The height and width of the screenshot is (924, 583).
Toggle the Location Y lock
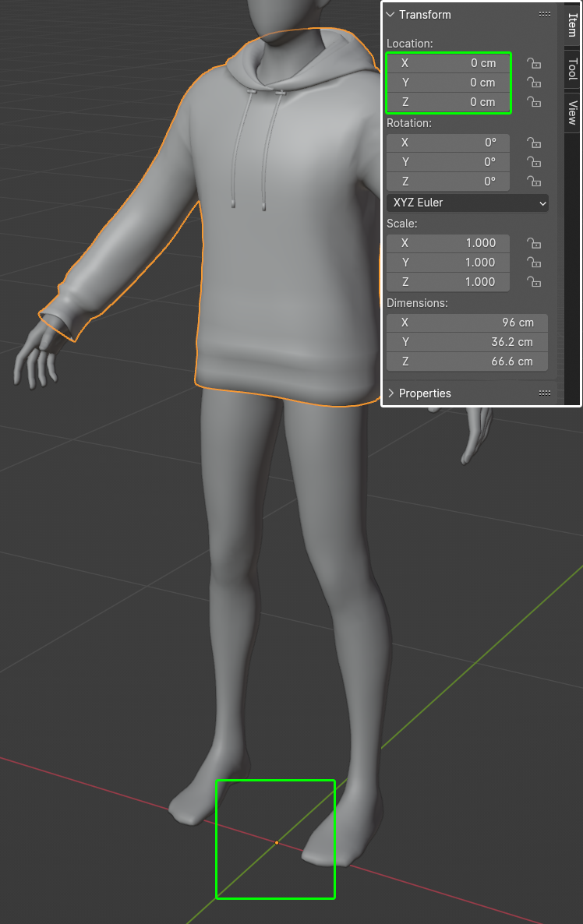click(x=534, y=83)
